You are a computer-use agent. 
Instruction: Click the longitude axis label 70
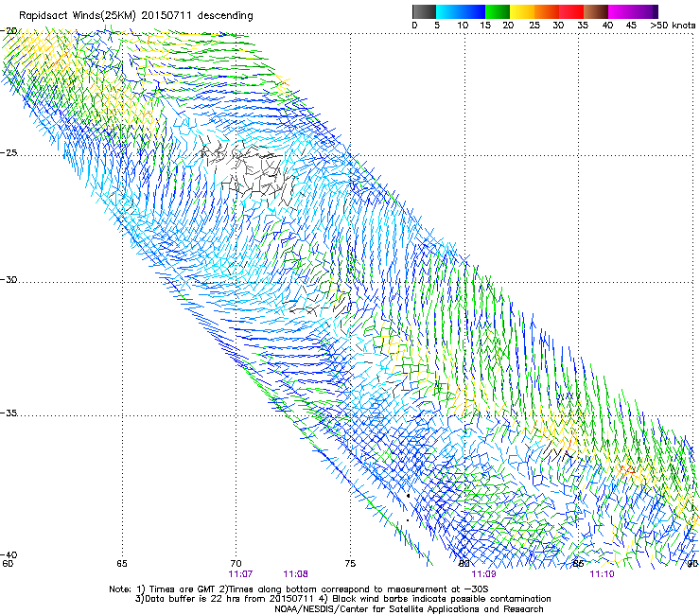click(236, 564)
